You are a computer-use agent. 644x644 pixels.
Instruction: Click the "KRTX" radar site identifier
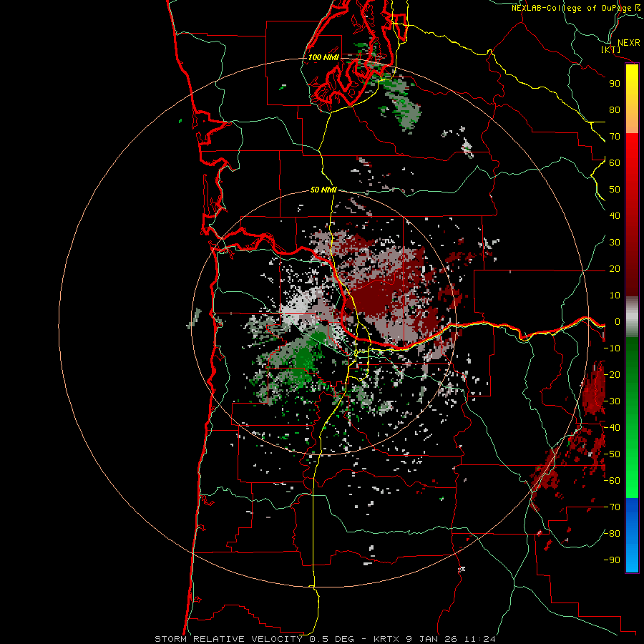(x=386, y=639)
